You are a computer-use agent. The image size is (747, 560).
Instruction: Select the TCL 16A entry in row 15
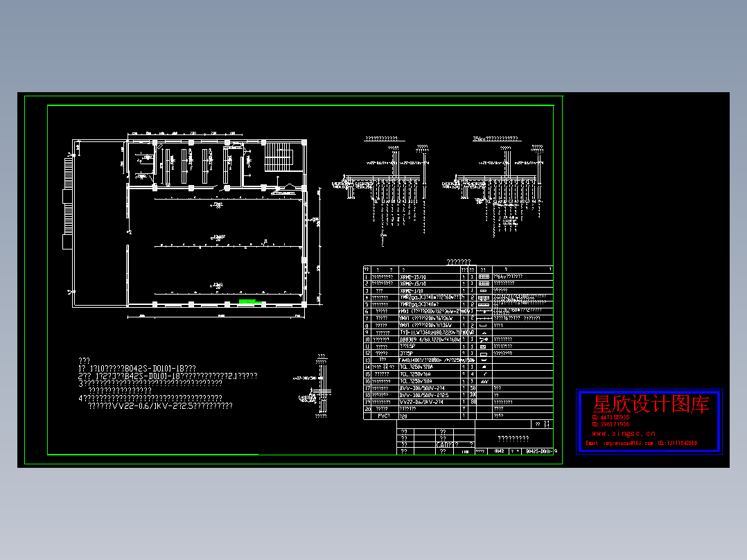point(416,374)
